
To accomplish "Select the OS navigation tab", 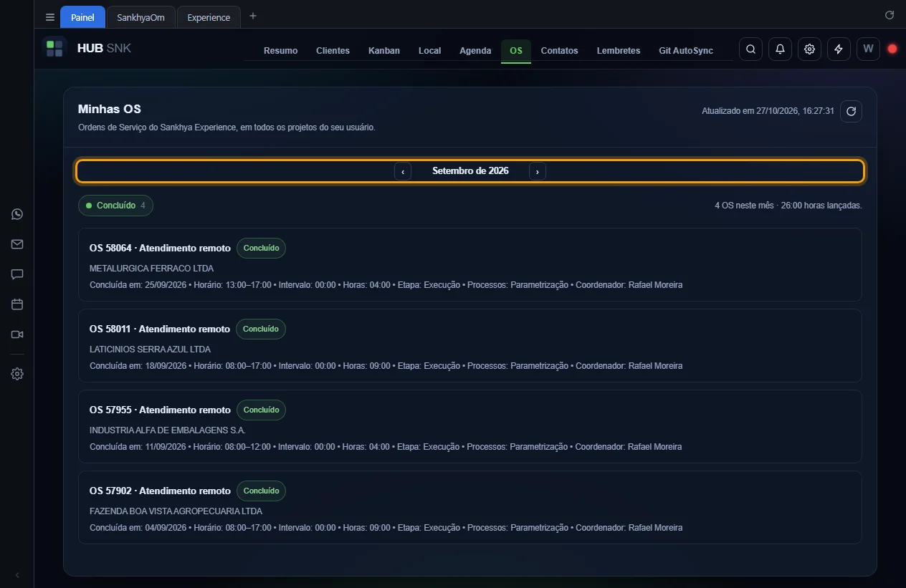I will [516, 51].
